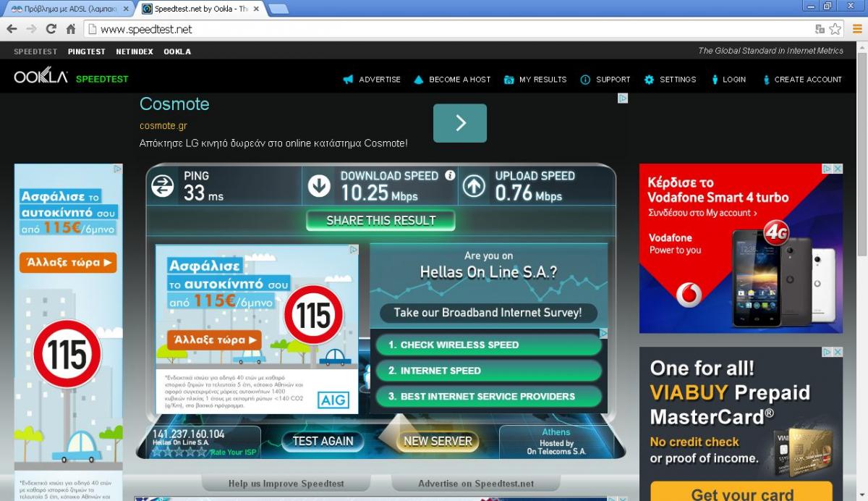The height and width of the screenshot is (501, 868).
Task: Click Athens hosted by On Telecoms
Action: pos(556,442)
